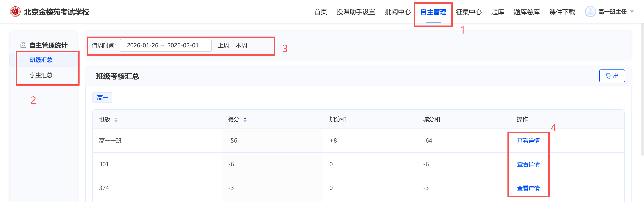644x202 pixels.
Task: Expand the 高一班主任 account dropdown arrow
Action: [x=632, y=12]
